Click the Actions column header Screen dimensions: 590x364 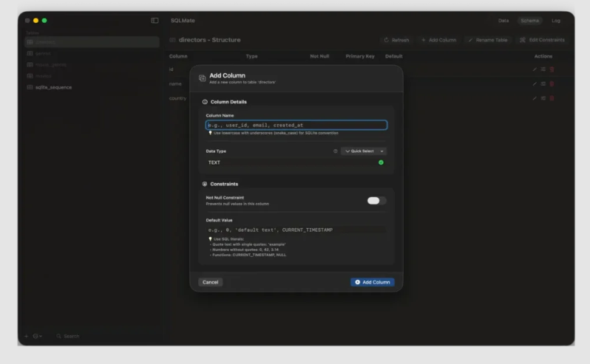click(x=543, y=56)
